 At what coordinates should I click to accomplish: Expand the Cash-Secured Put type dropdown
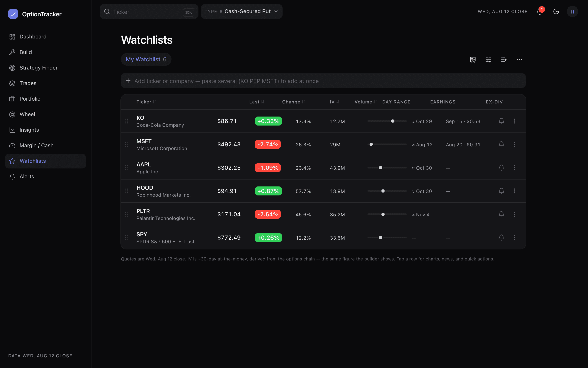coord(242,11)
